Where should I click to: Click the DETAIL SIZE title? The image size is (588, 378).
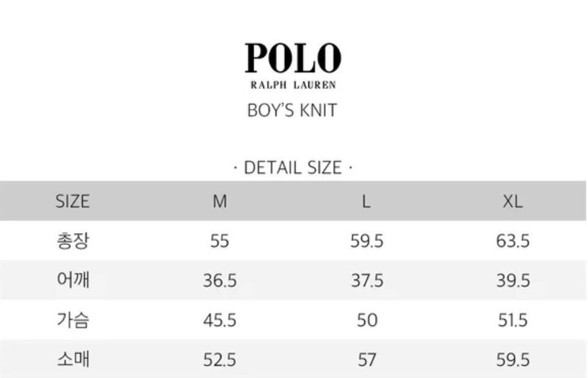point(293,167)
